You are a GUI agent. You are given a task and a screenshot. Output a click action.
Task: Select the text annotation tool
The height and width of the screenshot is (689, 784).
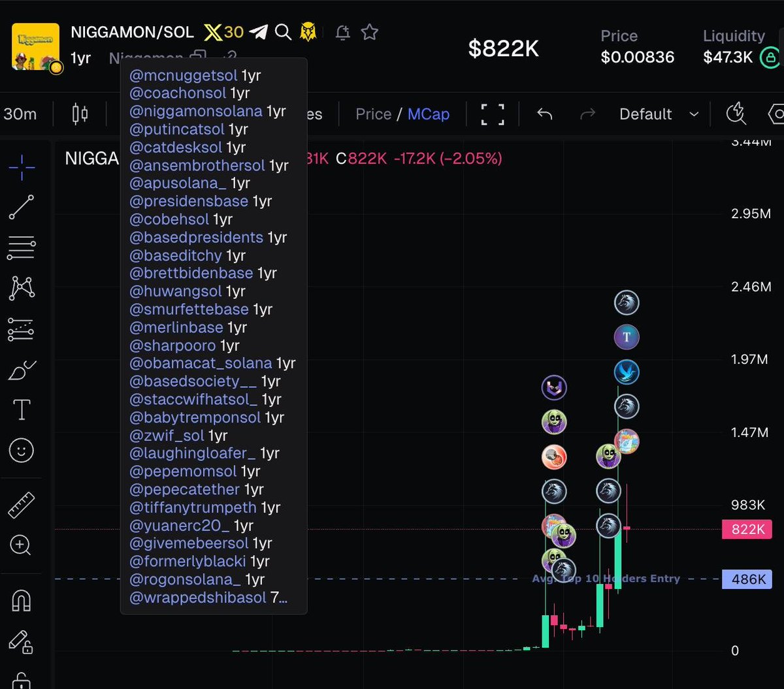pos(22,410)
